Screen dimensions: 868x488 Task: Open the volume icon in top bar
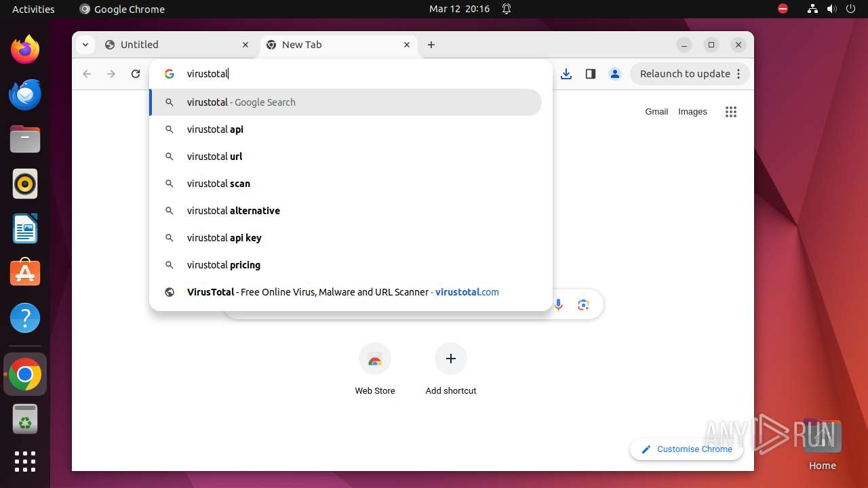tap(832, 9)
